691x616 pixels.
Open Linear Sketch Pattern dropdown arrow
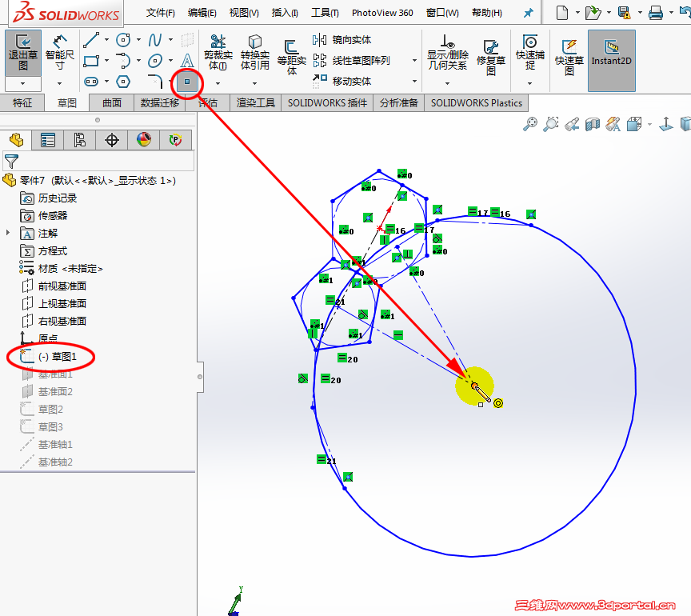tap(414, 61)
